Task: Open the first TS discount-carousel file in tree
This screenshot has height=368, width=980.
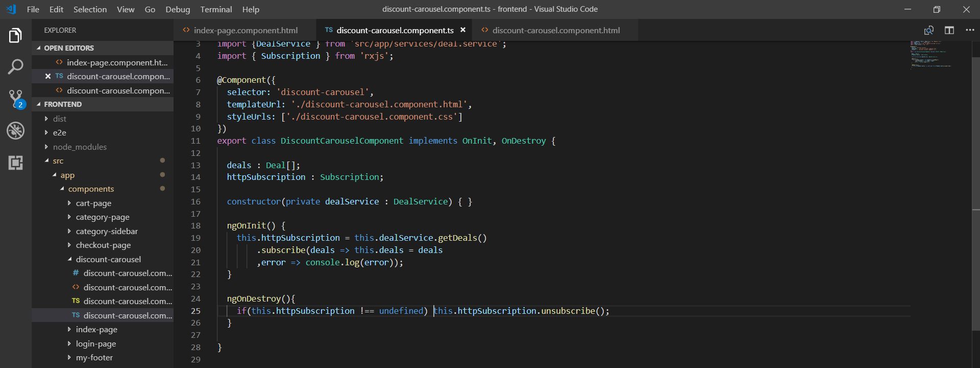Action: tap(103, 301)
